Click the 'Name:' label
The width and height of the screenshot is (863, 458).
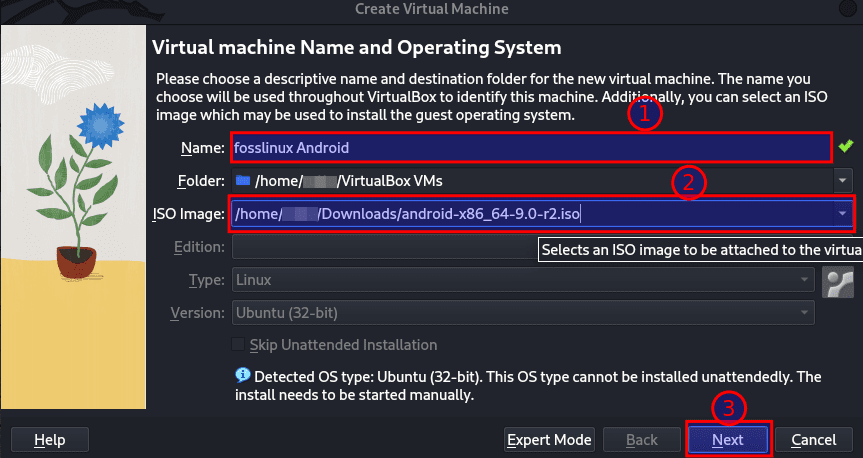pyautogui.click(x=203, y=148)
